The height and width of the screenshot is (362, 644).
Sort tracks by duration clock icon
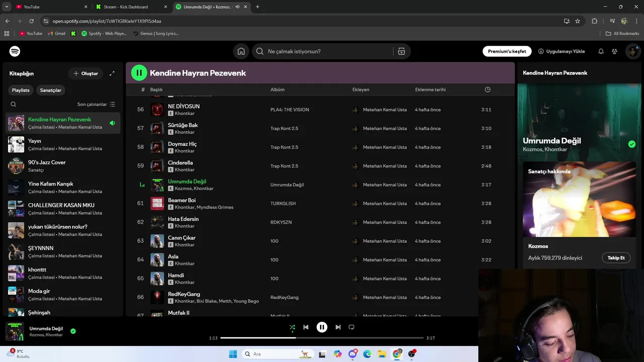488,89
